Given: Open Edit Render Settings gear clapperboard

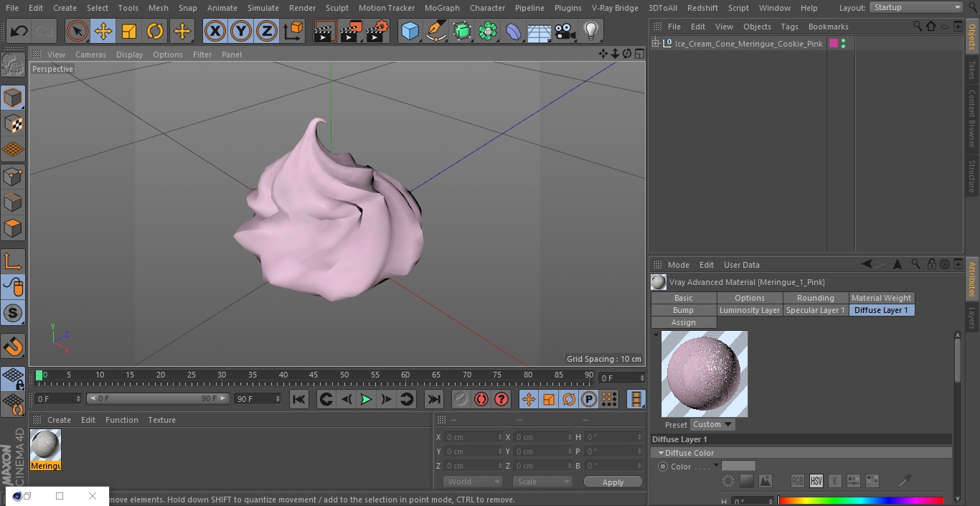Looking at the screenshot, I should point(377,32).
